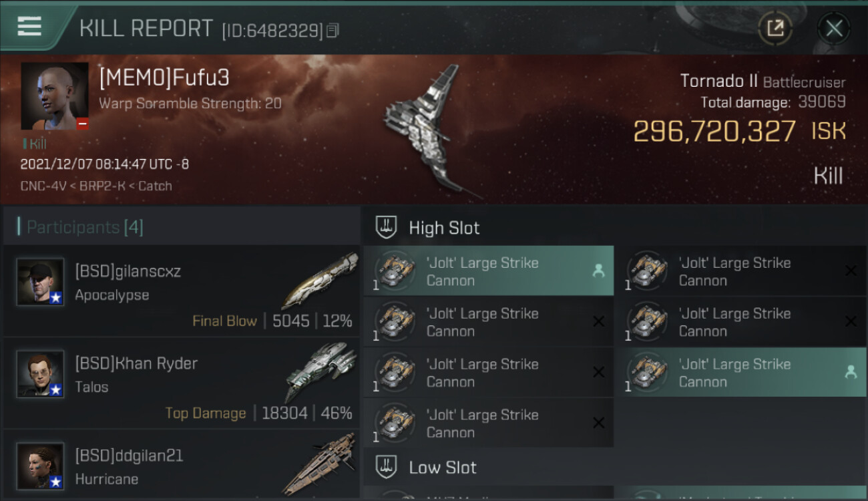Viewport: 868px width, 501px height.
Task: Click the High Slot section icon
Action: click(387, 227)
